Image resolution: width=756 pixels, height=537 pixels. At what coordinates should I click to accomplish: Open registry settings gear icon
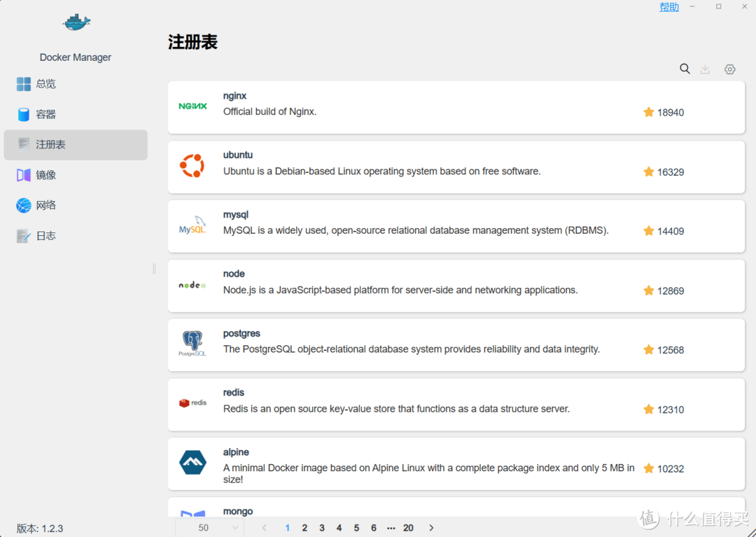(729, 69)
